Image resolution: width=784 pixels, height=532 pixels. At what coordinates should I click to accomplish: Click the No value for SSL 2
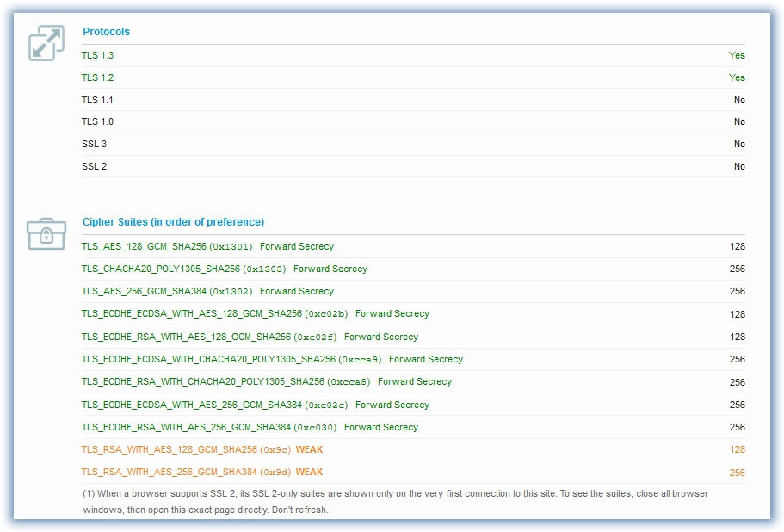click(739, 166)
